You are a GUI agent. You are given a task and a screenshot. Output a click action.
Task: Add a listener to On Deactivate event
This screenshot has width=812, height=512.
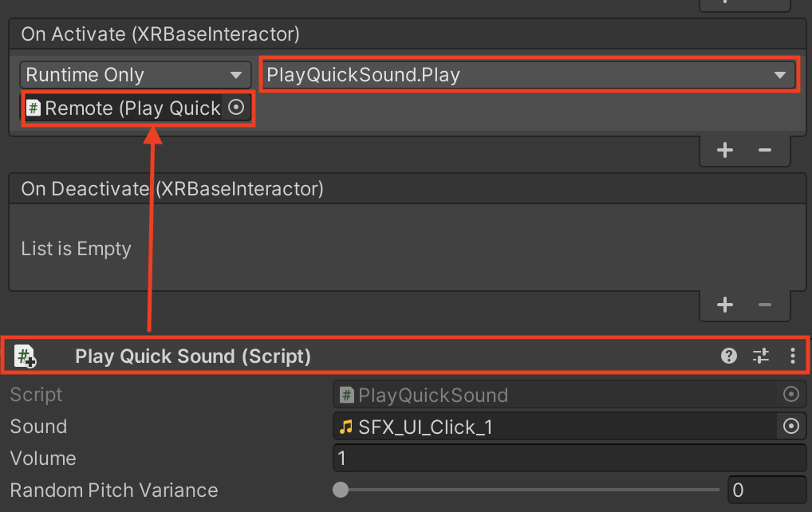click(725, 304)
